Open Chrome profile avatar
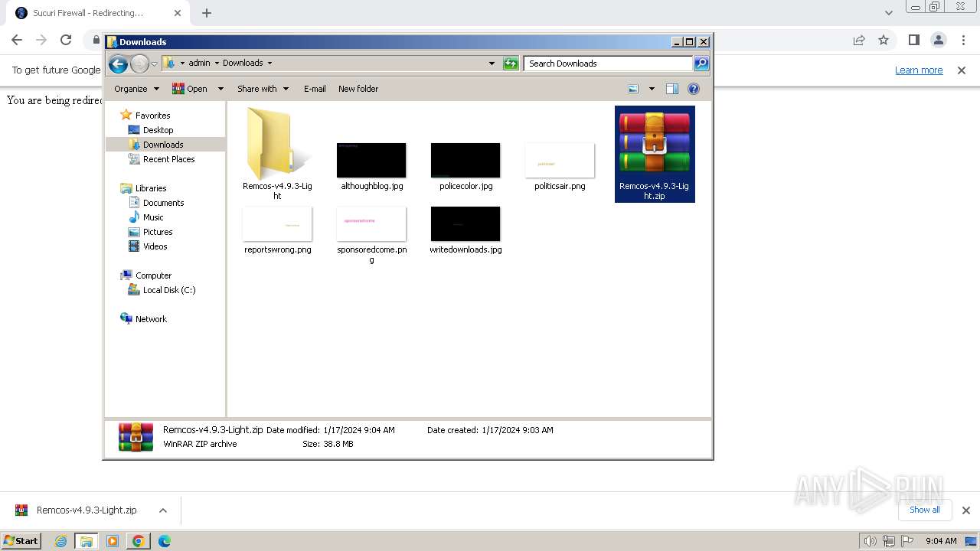Screen dimensions: 980x551 pyautogui.click(x=938, y=40)
